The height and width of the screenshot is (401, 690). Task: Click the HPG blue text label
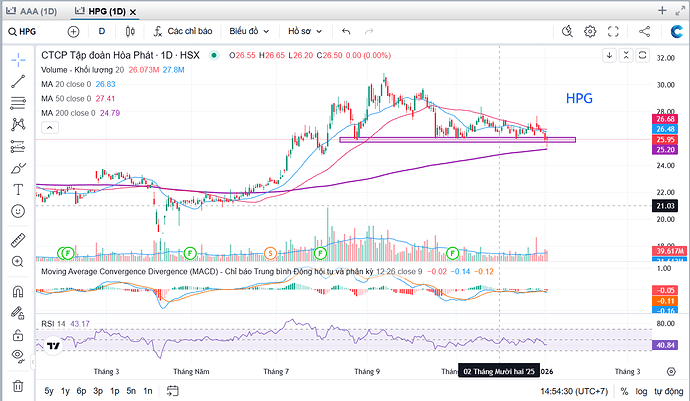(x=579, y=98)
